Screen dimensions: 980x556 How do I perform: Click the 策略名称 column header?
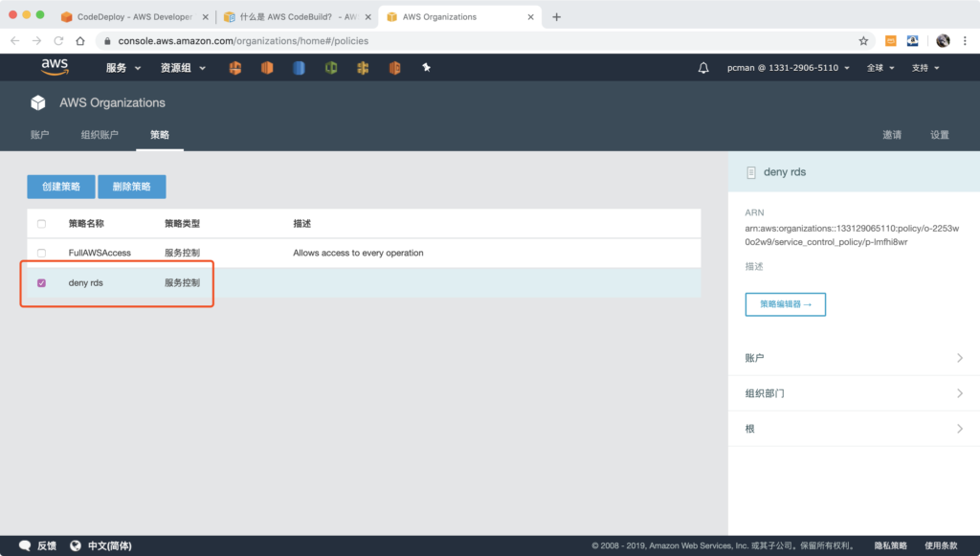click(86, 224)
